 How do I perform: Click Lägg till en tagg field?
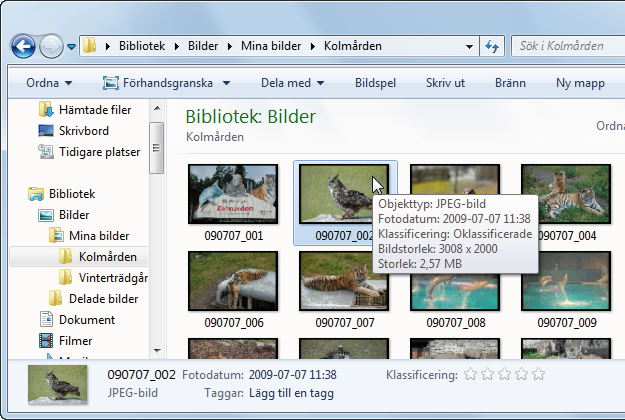[x=291, y=393]
